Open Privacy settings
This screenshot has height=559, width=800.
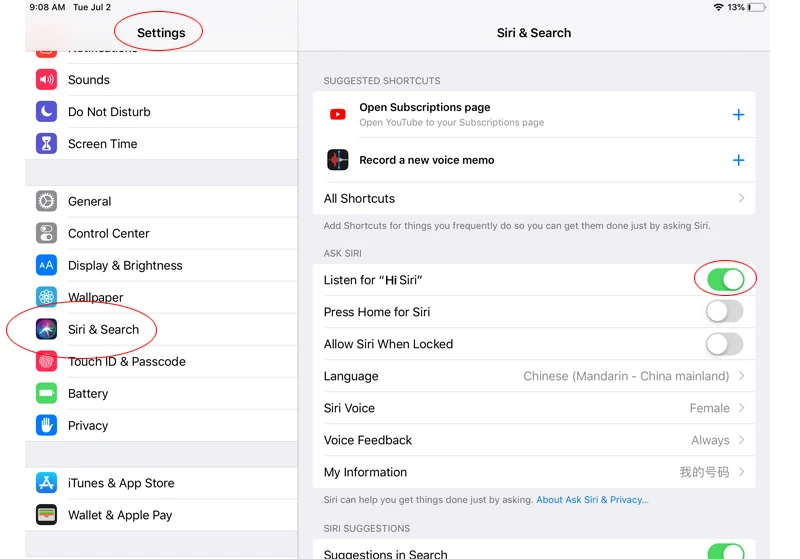click(161, 425)
